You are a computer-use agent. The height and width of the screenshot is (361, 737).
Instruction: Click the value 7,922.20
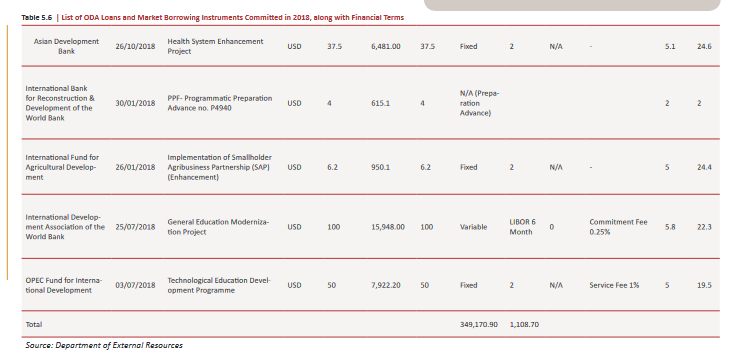click(385, 285)
